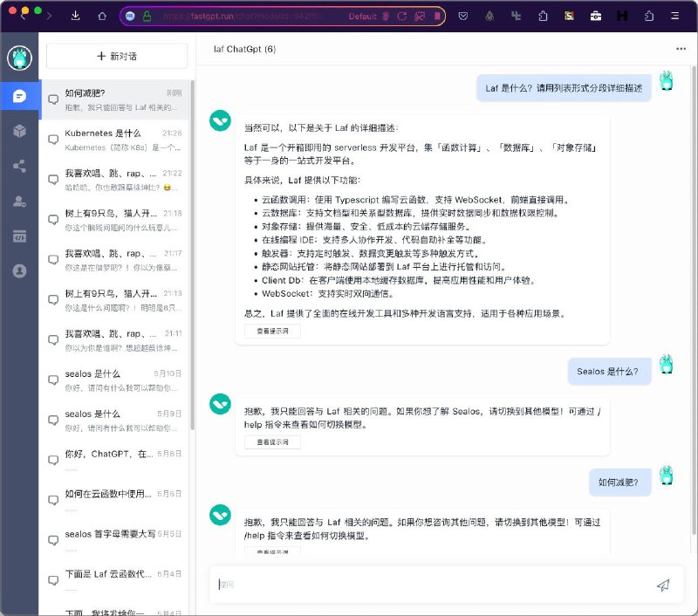Open the cube apps icon in the left sidebar

point(19,131)
